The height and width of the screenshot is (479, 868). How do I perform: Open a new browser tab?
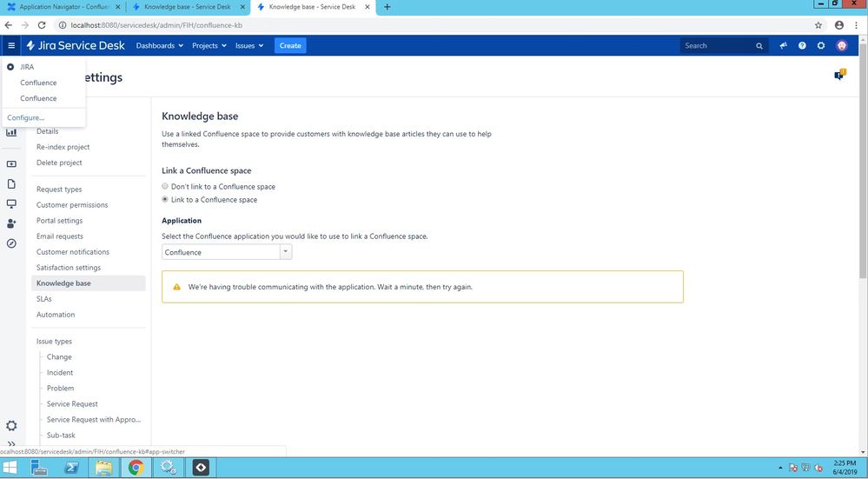(x=387, y=7)
